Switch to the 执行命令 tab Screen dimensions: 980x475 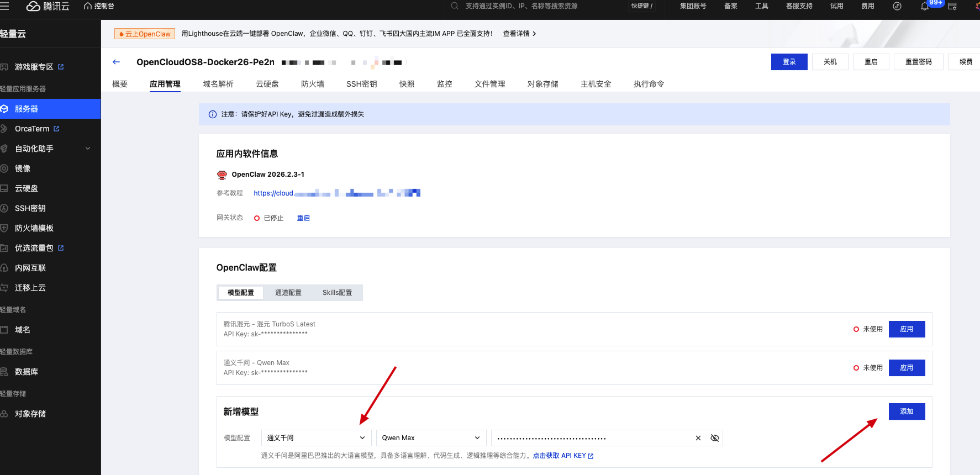click(x=649, y=84)
